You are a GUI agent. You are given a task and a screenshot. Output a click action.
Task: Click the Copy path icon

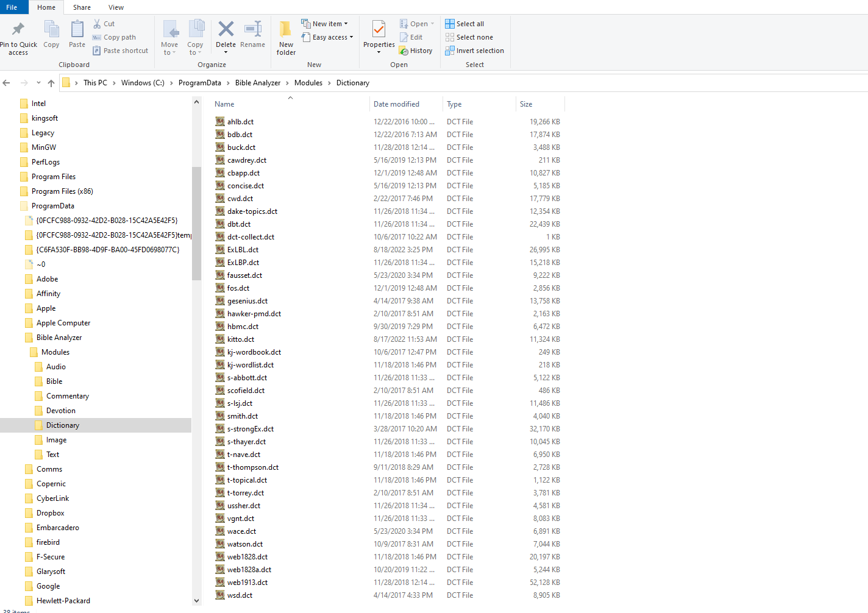coord(97,37)
